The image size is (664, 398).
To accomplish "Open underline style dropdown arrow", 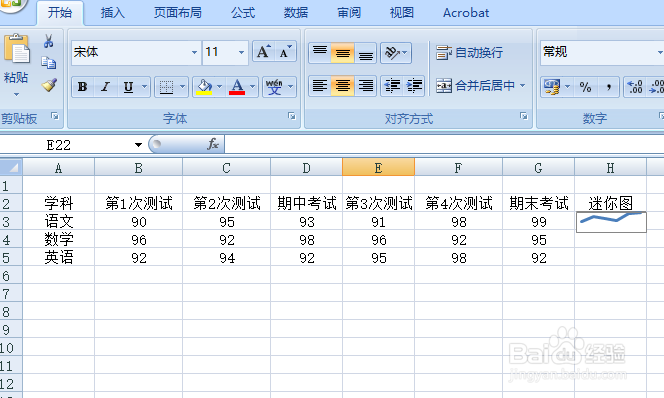I will click(x=144, y=87).
